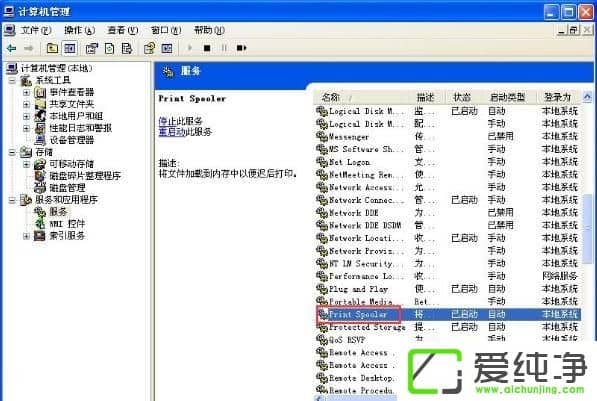Click the Export List toolbar icon
The height and width of the screenshot is (401, 597).
[x=126, y=48]
